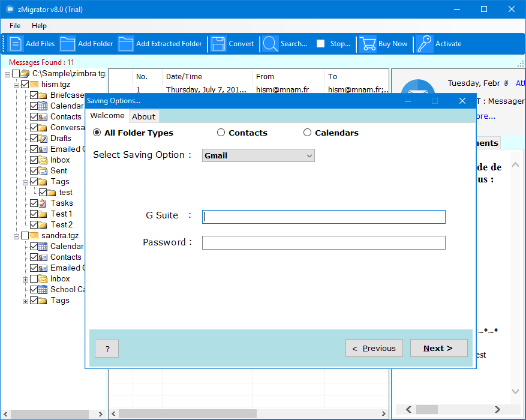
Task: Click the Add Folder icon
Action: 68,44
